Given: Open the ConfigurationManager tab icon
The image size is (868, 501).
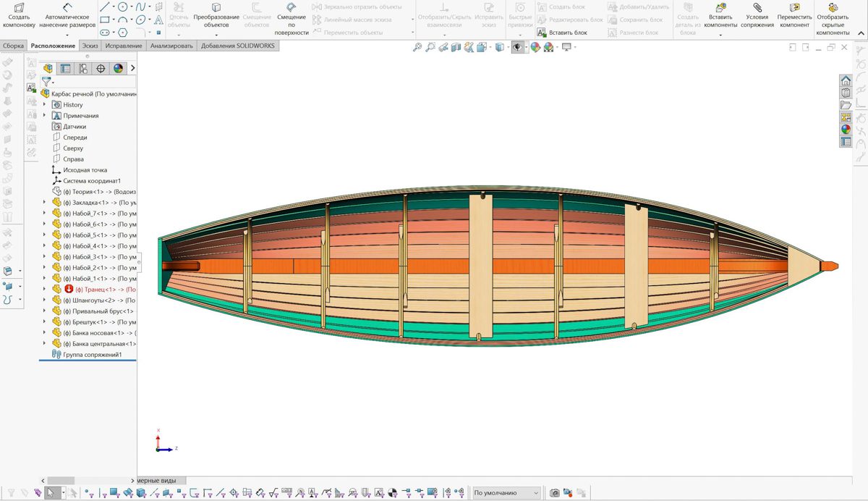Looking at the screenshot, I should [x=83, y=69].
